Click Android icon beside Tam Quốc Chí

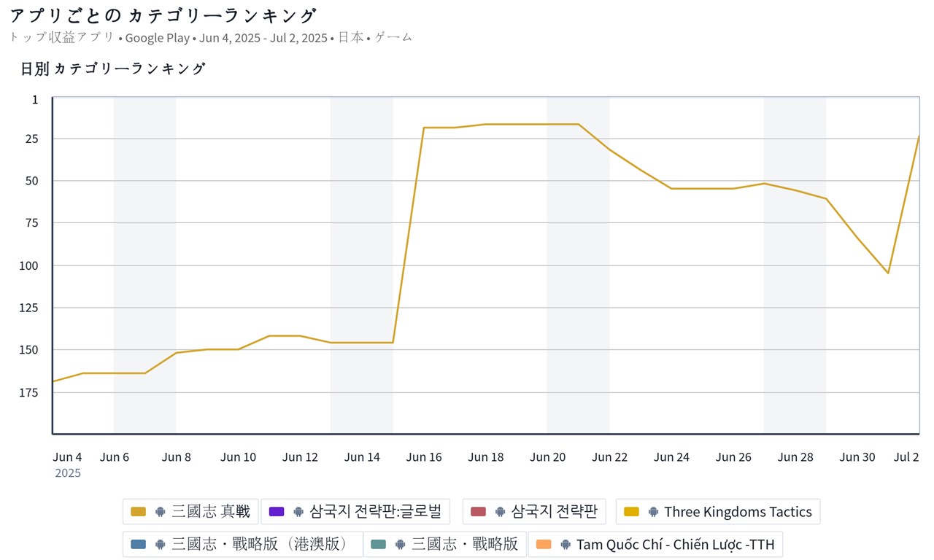[x=565, y=544]
